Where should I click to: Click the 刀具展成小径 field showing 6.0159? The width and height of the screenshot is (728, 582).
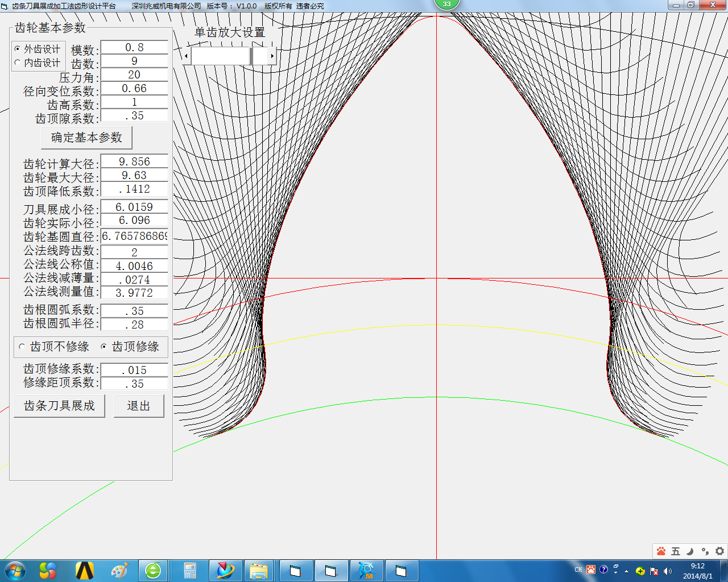(x=134, y=207)
